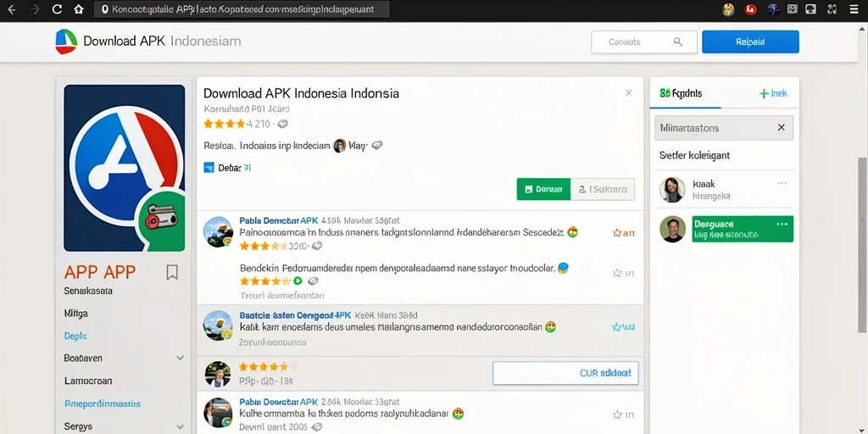Screen dimensions: 868x434
Task: Click the Trouri deumefeasan text
Action: 281,296
